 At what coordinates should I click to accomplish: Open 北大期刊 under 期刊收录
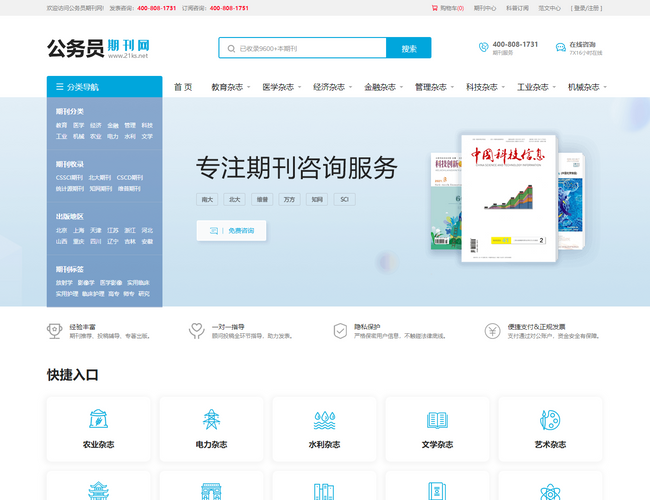click(x=100, y=177)
